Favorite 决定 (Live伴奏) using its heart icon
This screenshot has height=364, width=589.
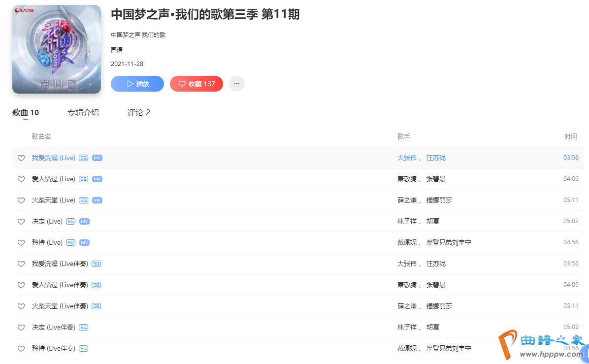point(21,328)
